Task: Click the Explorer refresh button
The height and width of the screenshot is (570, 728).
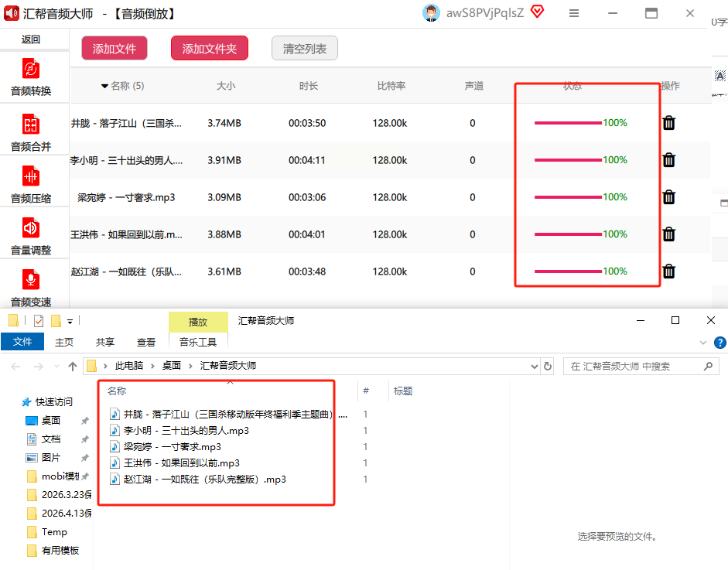Action: pyautogui.click(x=548, y=366)
